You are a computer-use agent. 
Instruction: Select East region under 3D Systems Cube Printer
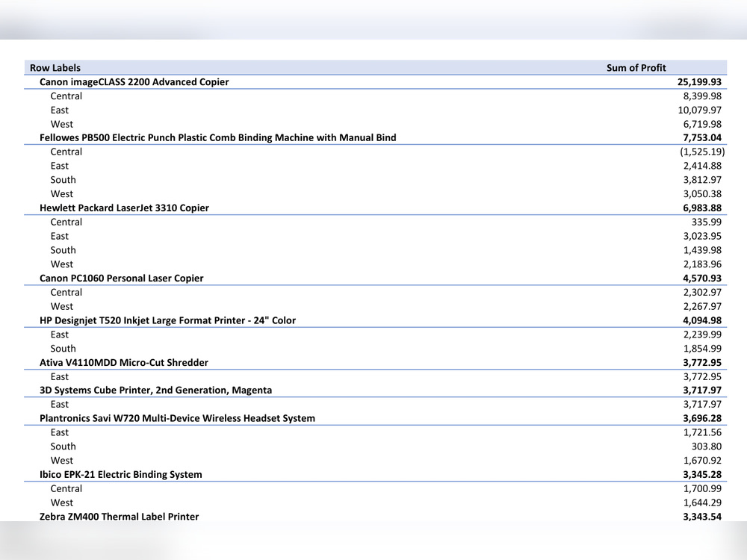click(60, 404)
